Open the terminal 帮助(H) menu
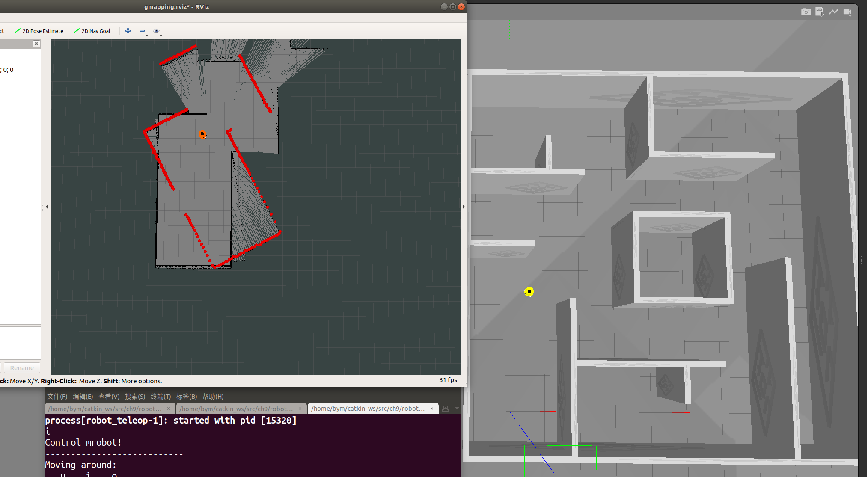This screenshot has height=477, width=868. 213,396
